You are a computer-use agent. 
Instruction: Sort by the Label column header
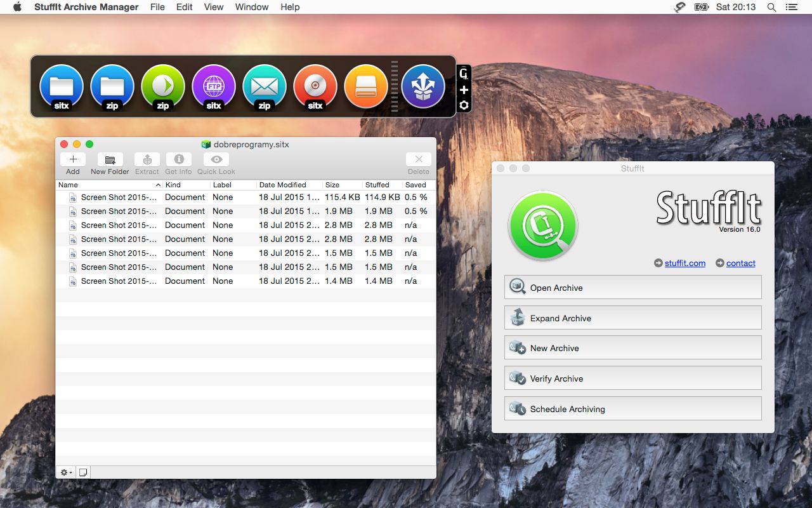pos(233,185)
